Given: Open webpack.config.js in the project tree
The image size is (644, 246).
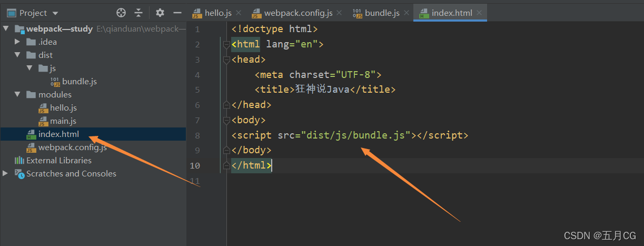Looking at the screenshot, I should point(73,147).
